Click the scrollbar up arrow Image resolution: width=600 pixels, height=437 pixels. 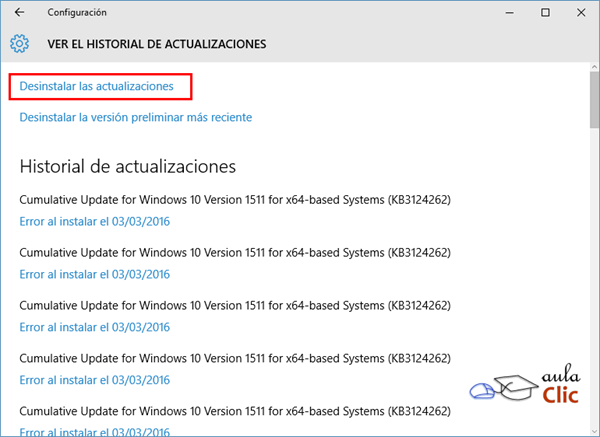click(x=592, y=67)
